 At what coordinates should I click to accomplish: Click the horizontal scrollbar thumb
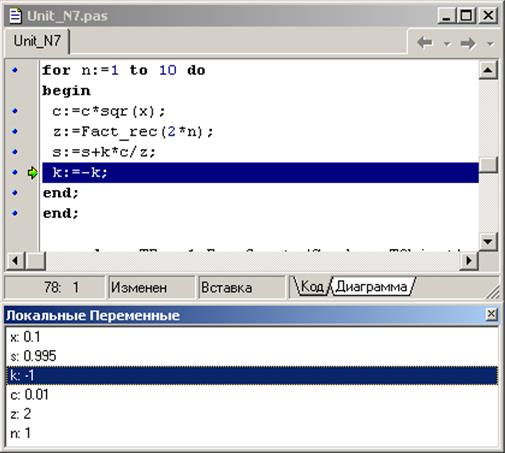[x=35, y=260]
